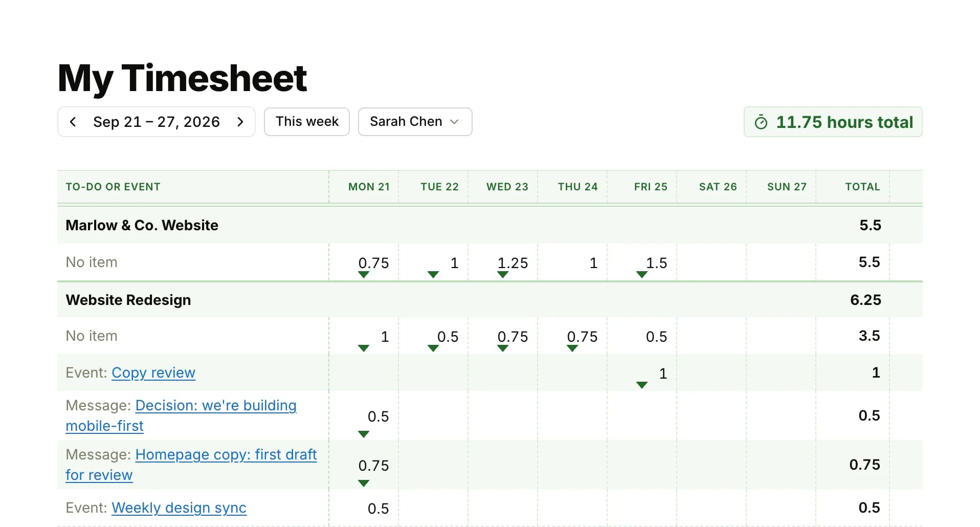Viewport: 980px width, 527px height.
Task: Click the This week button
Action: click(307, 122)
